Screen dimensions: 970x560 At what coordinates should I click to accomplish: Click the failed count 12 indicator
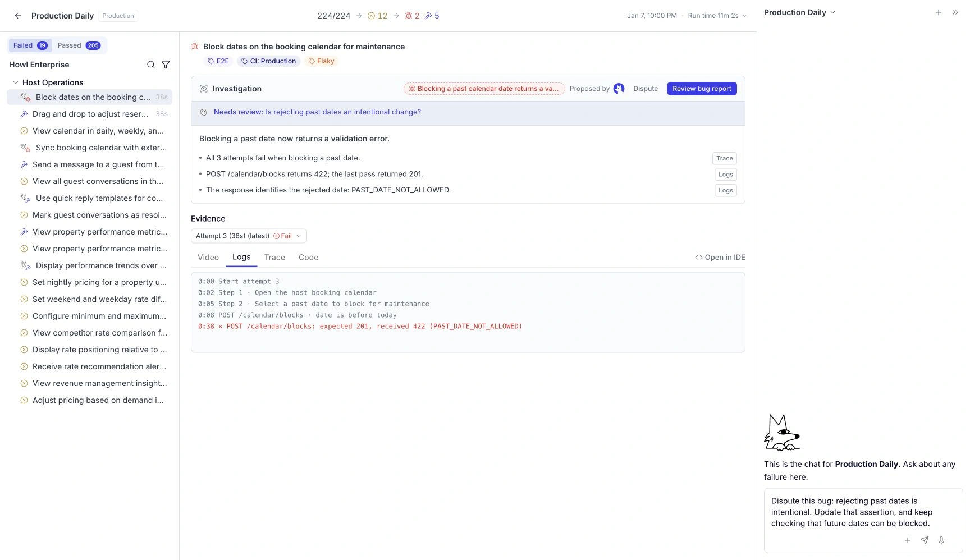tap(377, 16)
